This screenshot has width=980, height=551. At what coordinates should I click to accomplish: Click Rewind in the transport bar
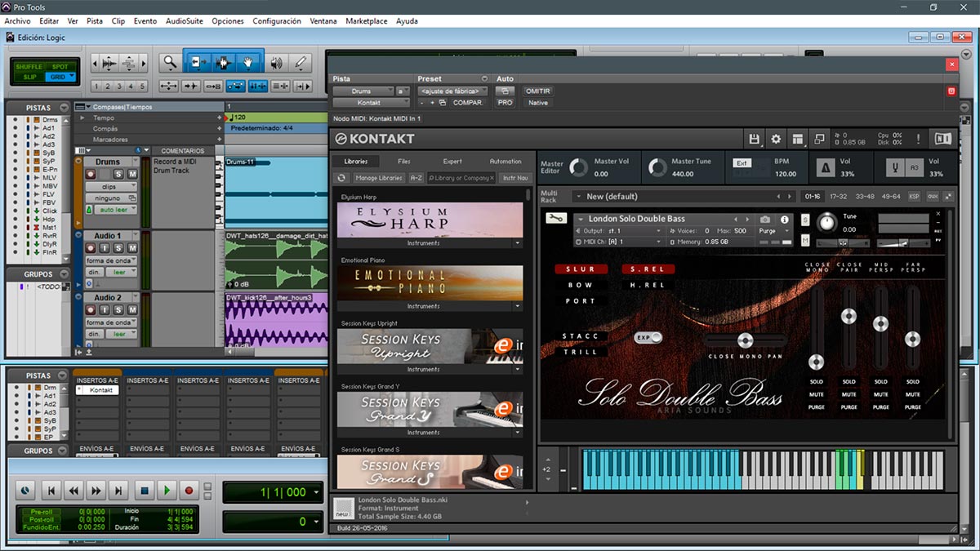pos(73,491)
